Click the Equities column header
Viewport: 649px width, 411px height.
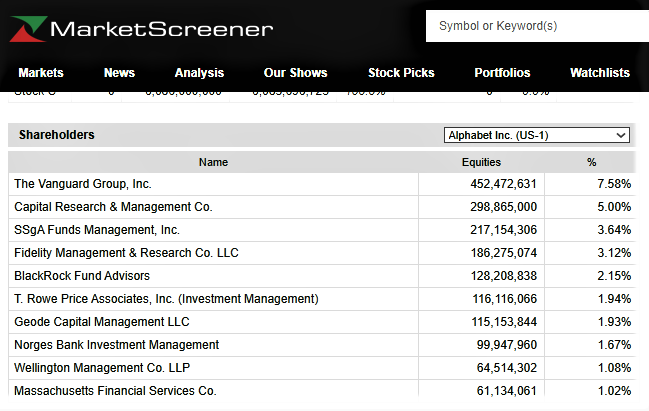[x=481, y=162]
